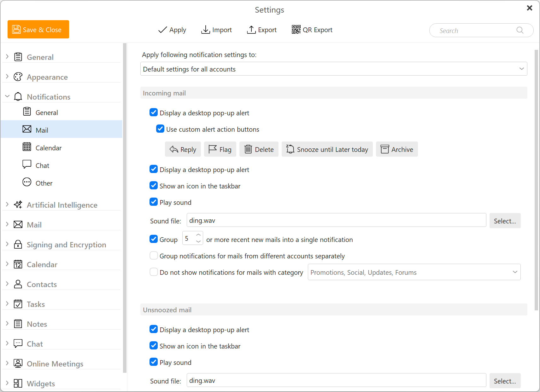Uncheck first Display a desktop pop-up alert
Screen dimensions: 540x392
[154, 112]
